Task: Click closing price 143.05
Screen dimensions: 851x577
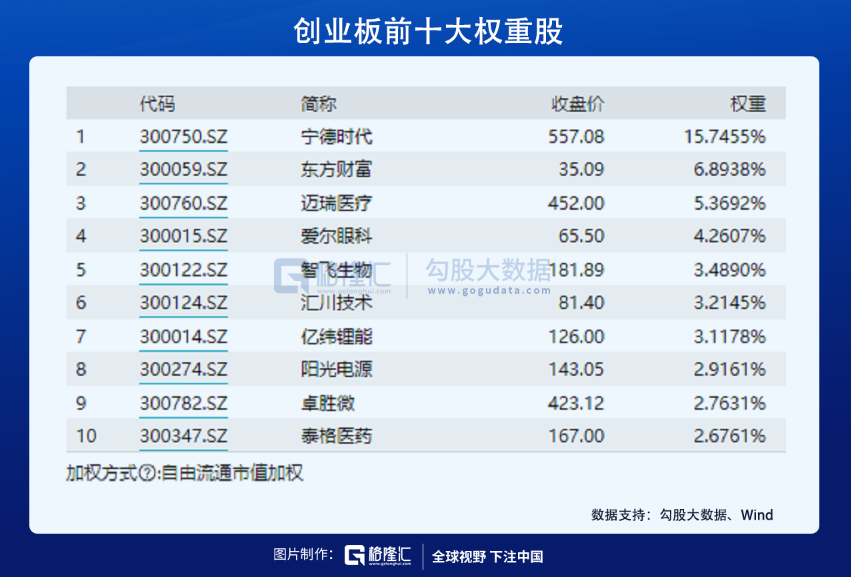Action: point(576,369)
